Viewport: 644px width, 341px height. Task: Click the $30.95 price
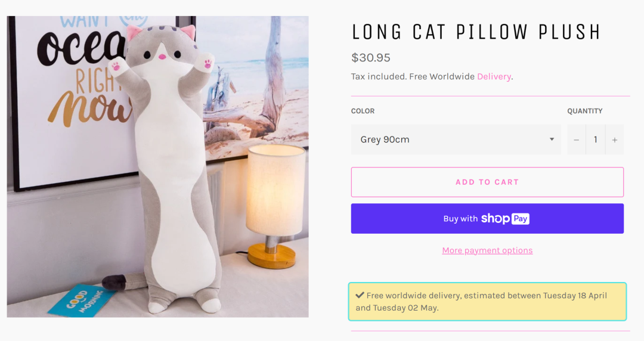(370, 58)
